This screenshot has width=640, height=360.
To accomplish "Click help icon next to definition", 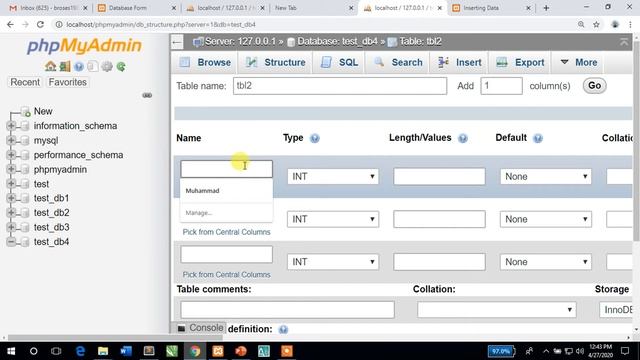I will [283, 329].
